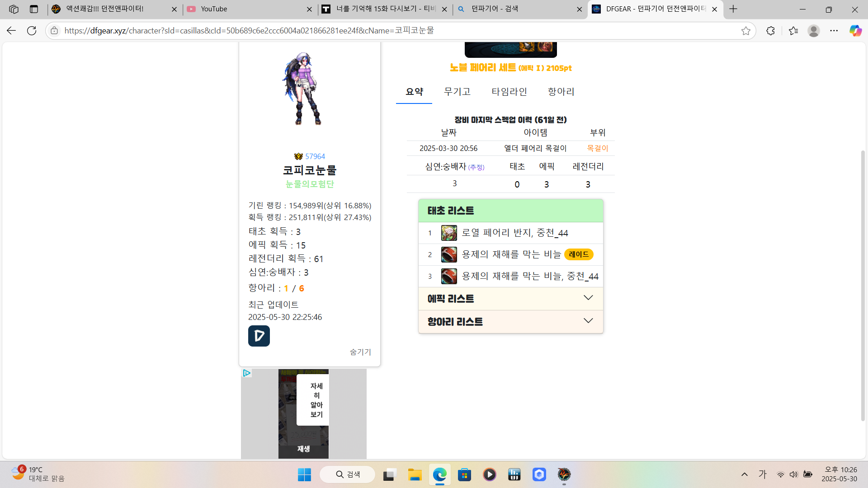868x488 pixels.
Task: Collapse the 태초 리스트 header
Action: coord(510,211)
